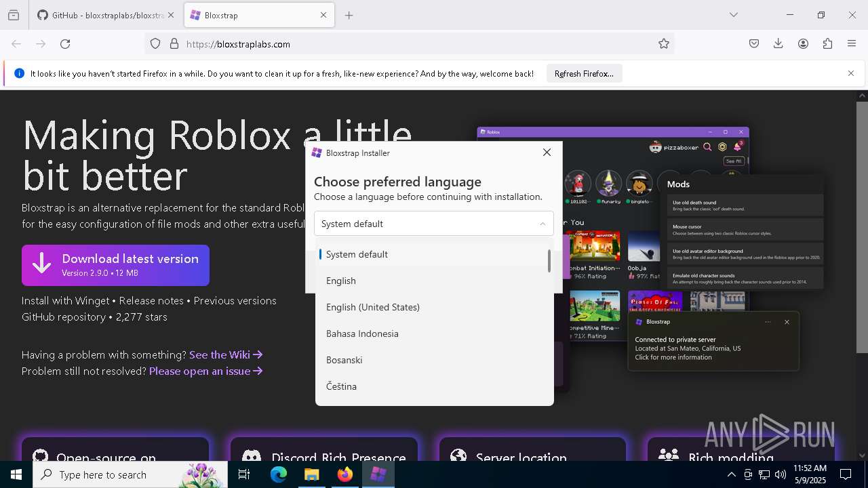Open the Previous versions link

click(235, 300)
